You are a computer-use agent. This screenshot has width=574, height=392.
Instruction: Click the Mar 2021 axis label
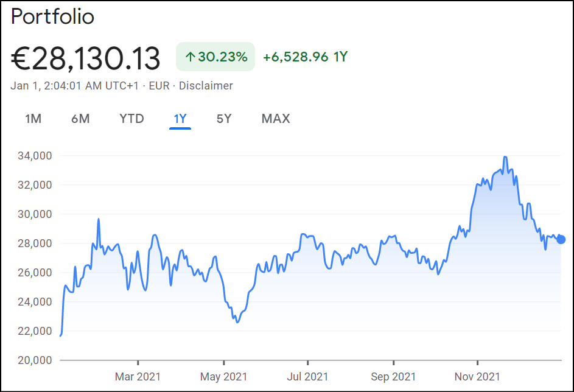click(138, 377)
